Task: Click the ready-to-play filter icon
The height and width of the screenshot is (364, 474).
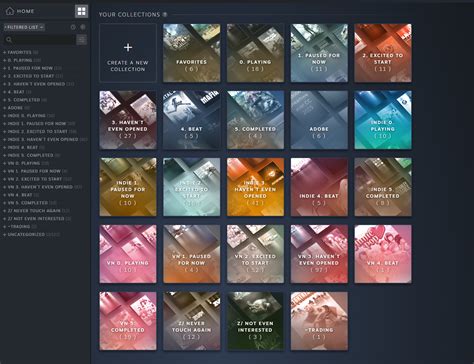Action: 83,27
